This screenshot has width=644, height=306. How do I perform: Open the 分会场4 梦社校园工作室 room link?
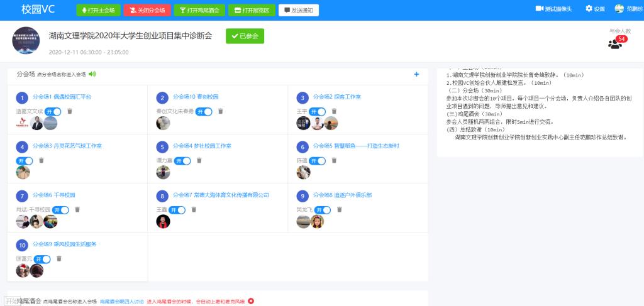pos(202,146)
